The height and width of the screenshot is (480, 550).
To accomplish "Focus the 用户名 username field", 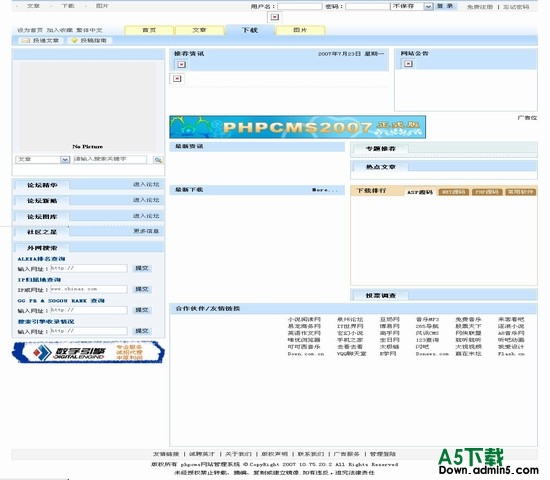I will [300, 6].
